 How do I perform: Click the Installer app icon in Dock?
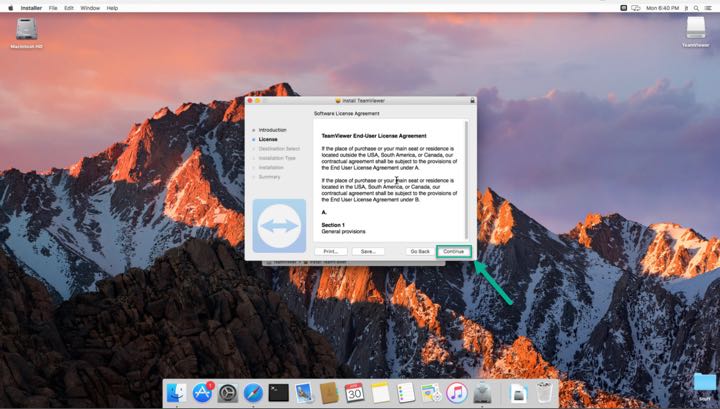[x=482, y=393]
